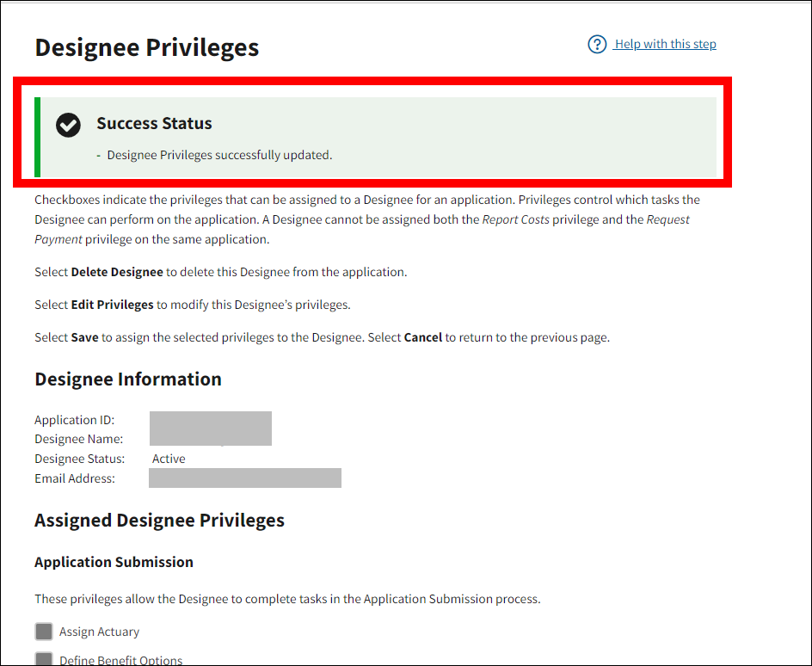This screenshot has width=812, height=666.
Task: Click the 'Active' designee status value
Action: coord(169,459)
